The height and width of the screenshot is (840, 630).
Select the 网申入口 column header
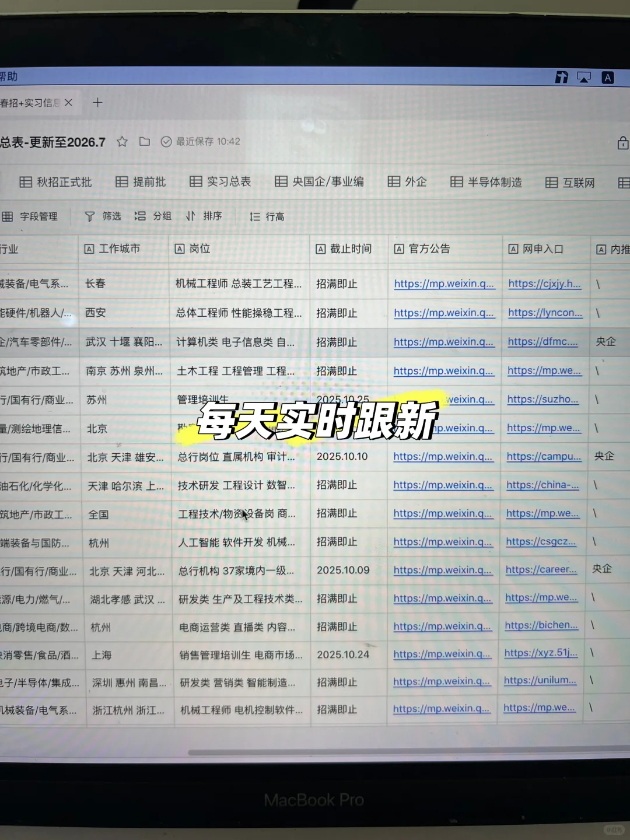[x=545, y=249]
